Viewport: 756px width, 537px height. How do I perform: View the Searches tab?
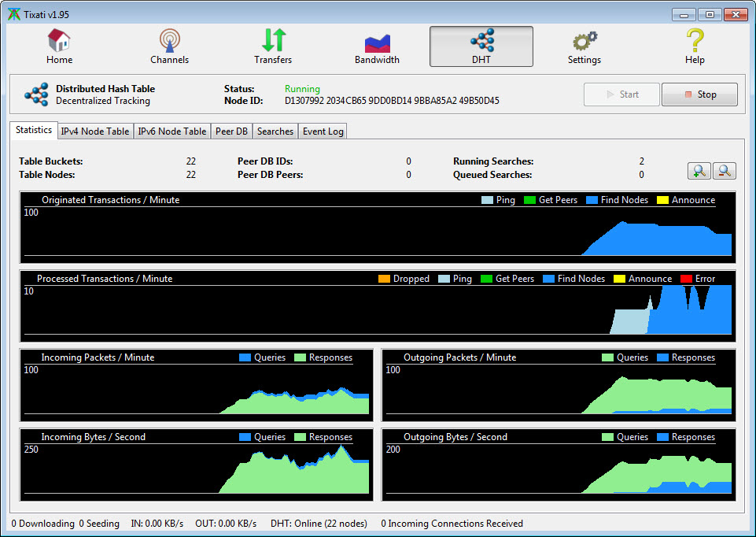[x=275, y=131]
